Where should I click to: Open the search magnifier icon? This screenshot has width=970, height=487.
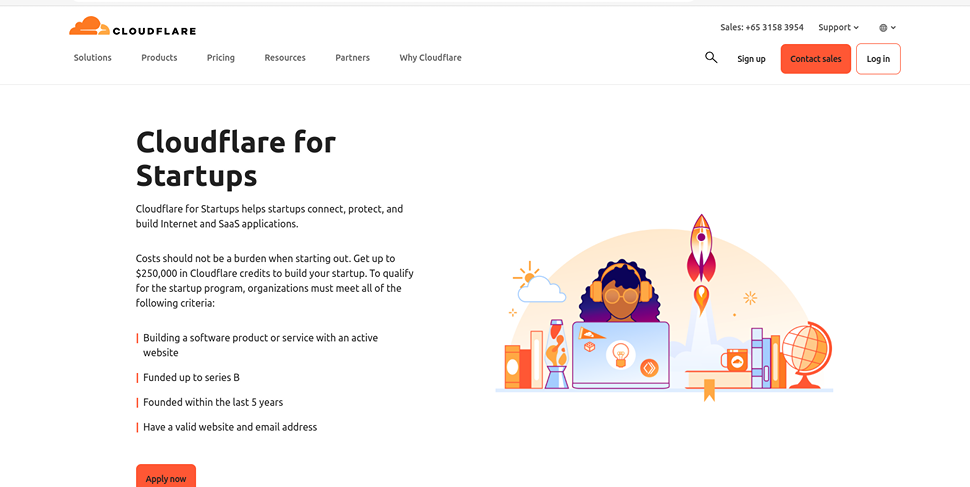tap(711, 58)
